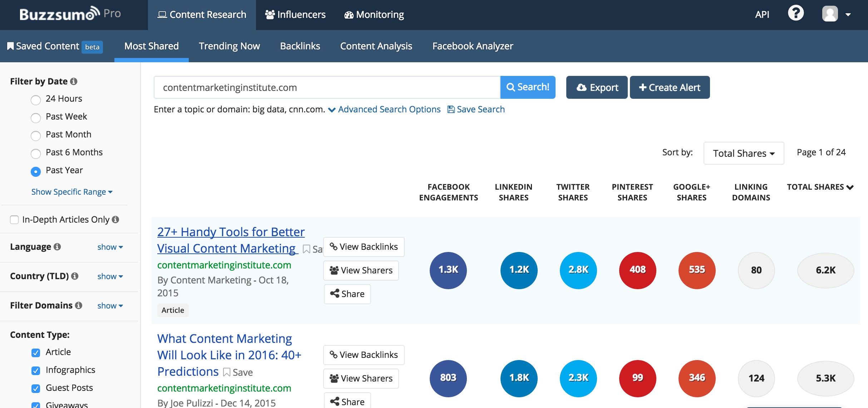Open the Monitoring tab
Screen dimensions: 868x408
coord(374,15)
